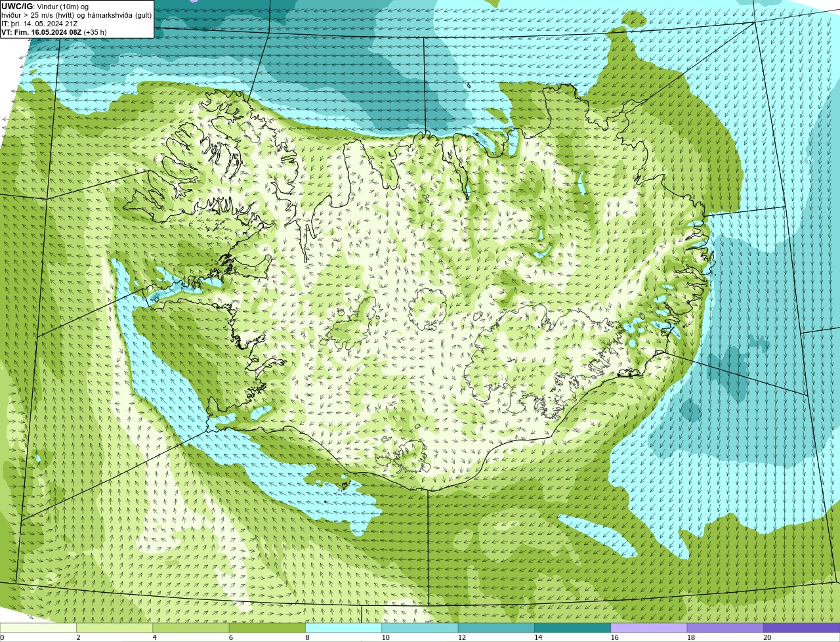Click the '0' label on the color scale

click(2, 637)
